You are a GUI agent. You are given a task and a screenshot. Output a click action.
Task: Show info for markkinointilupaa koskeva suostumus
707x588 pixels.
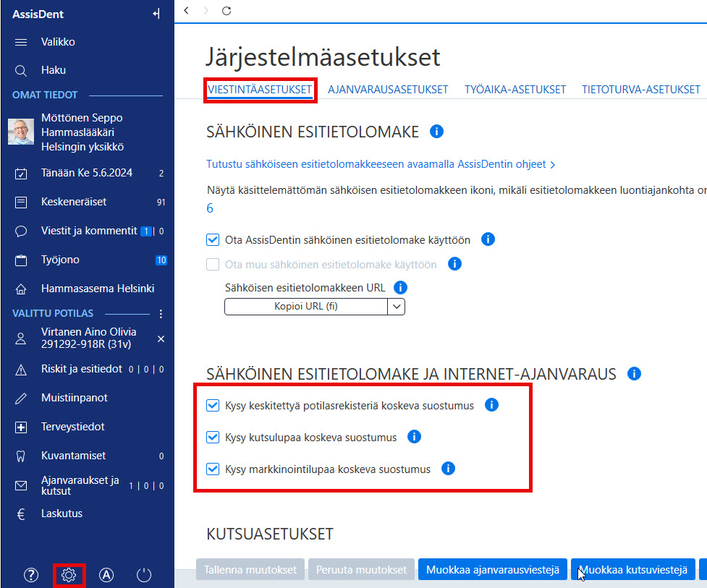(448, 469)
